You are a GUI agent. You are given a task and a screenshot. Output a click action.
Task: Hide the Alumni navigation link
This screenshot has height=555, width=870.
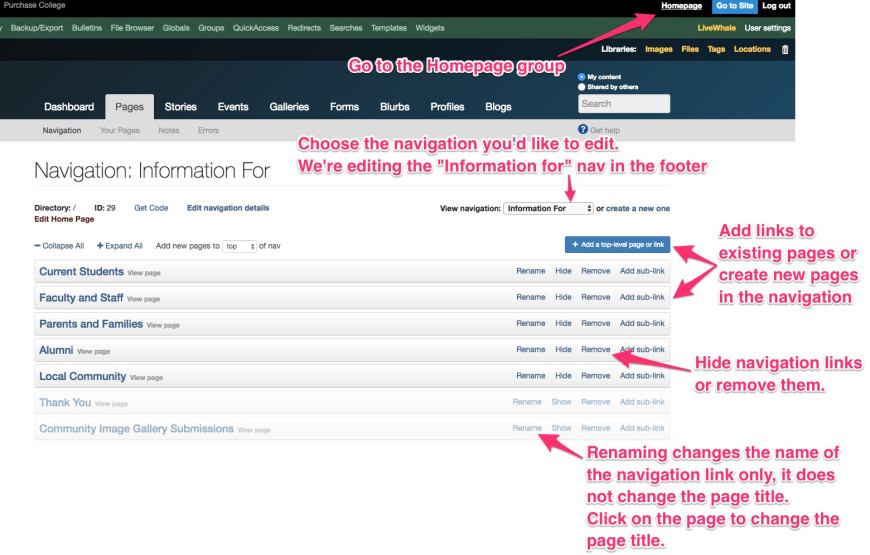tap(563, 350)
